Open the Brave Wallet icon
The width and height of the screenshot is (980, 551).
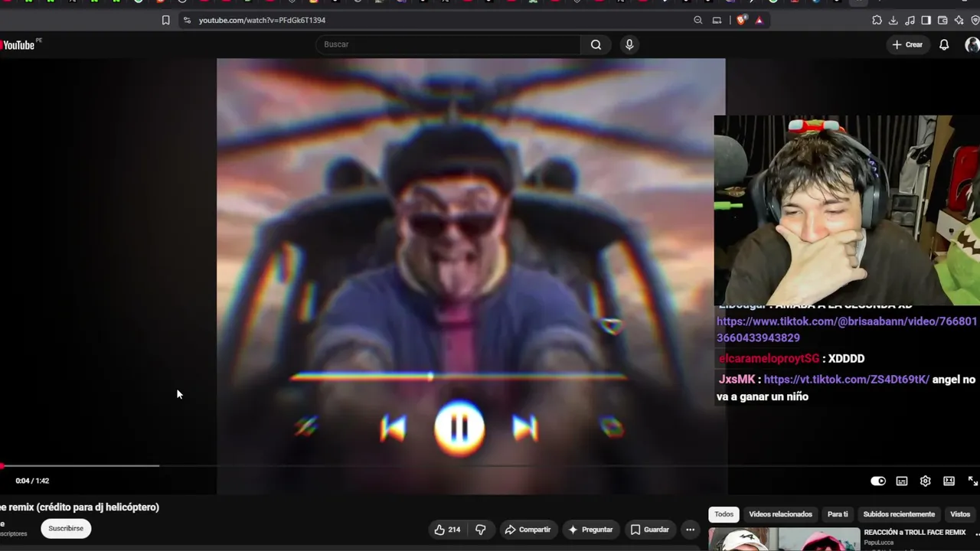click(942, 21)
